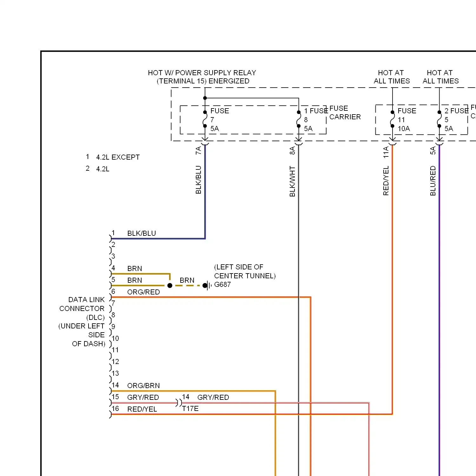Viewport: 476px width, 476px height.
Task: Click DLC pin number 7
Action: pyautogui.click(x=113, y=303)
